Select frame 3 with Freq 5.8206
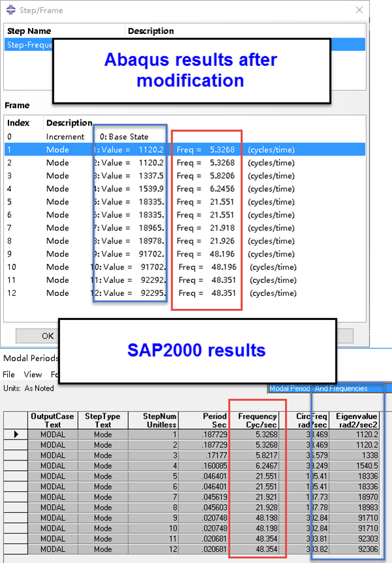 coord(185,176)
